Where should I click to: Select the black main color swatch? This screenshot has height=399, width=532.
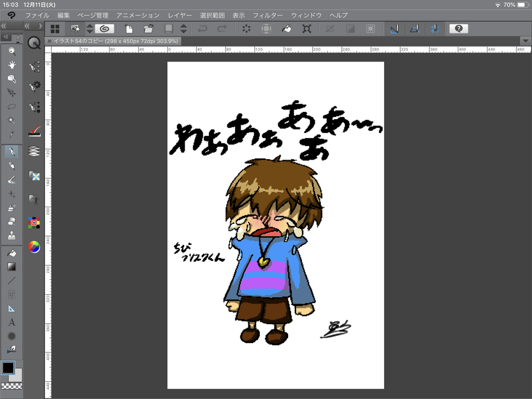pos(8,367)
